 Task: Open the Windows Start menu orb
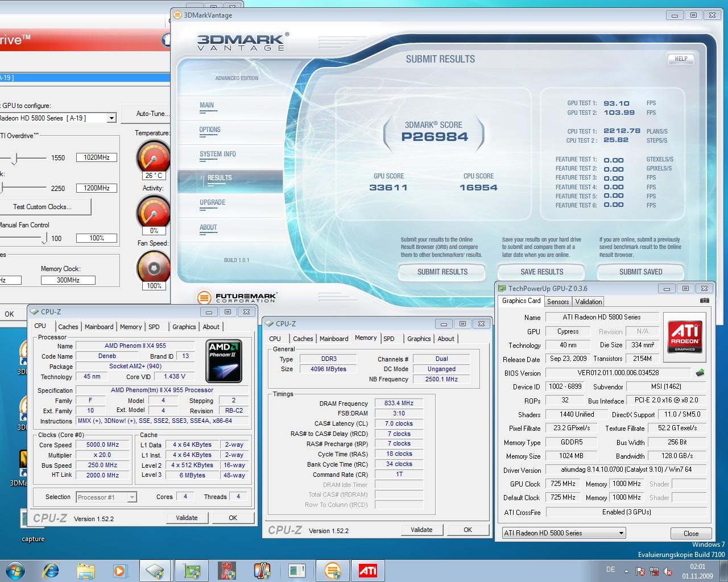click(x=15, y=570)
